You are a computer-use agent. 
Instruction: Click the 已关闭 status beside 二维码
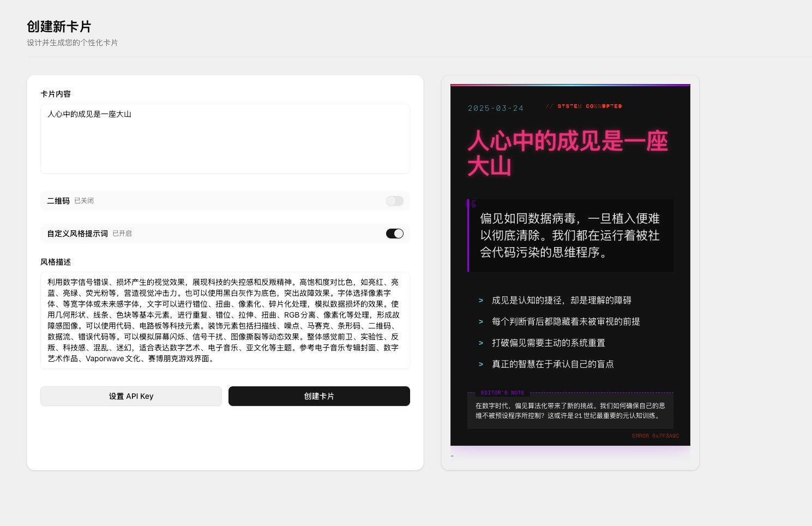click(84, 201)
